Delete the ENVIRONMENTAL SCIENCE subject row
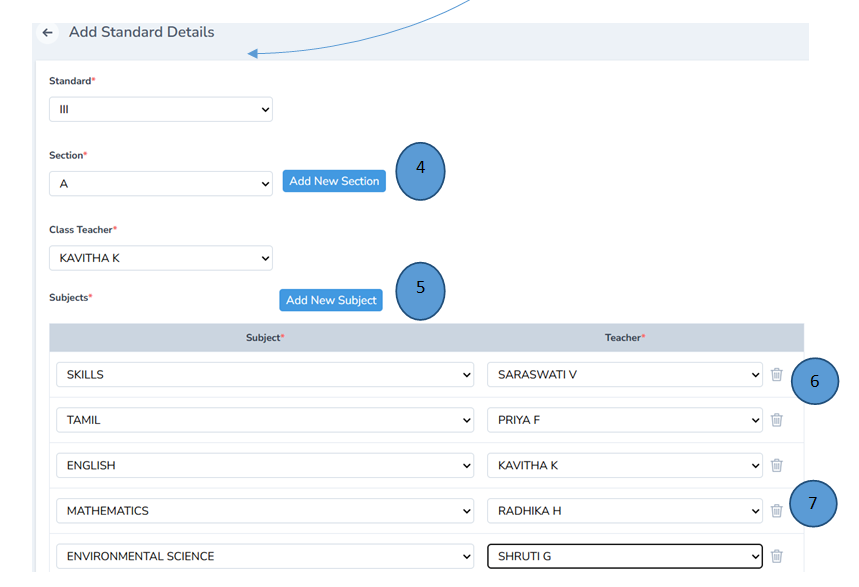859x587 pixels. pyautogui.click(x=777, y=556)
